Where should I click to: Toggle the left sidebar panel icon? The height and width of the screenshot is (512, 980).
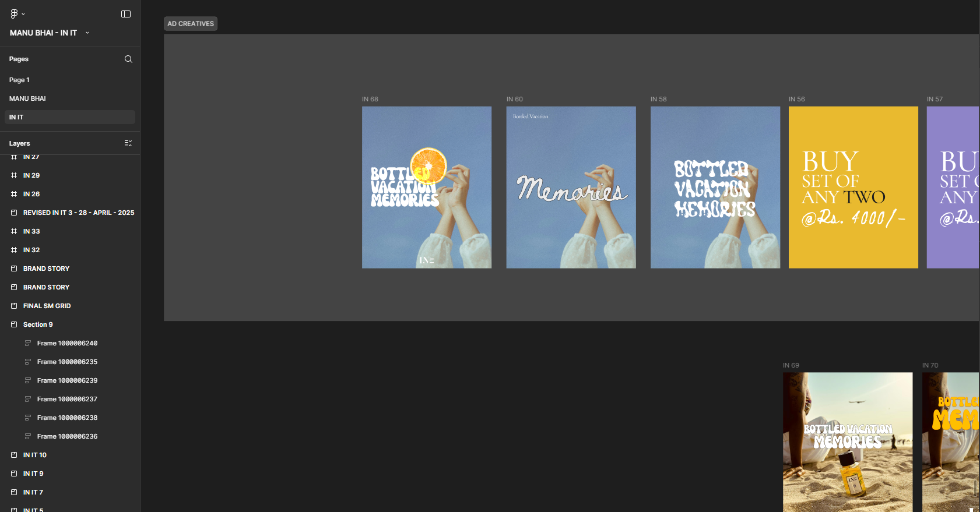point(126,14)
